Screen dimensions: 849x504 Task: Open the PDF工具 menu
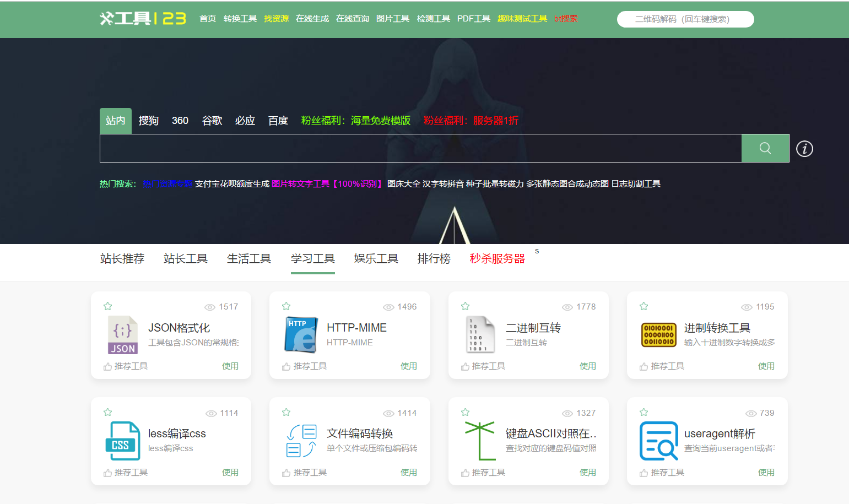[x=473, y=18]
